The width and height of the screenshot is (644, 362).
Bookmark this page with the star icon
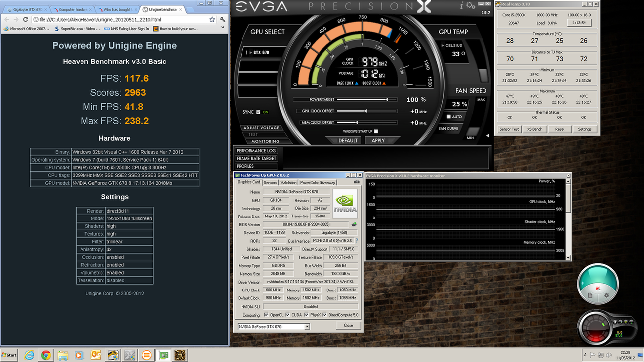click(x=212, y=20)
